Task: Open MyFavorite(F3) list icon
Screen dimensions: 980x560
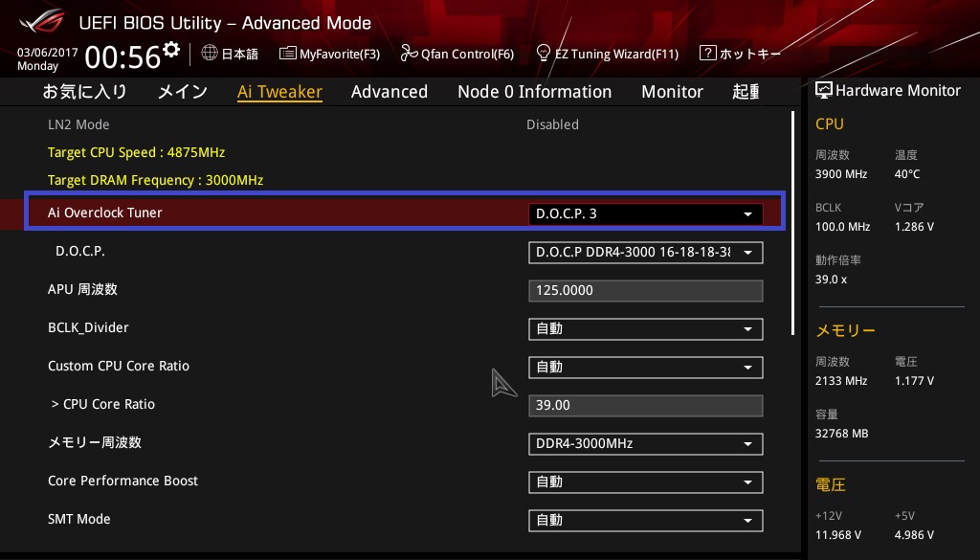Action: [287, 53]
